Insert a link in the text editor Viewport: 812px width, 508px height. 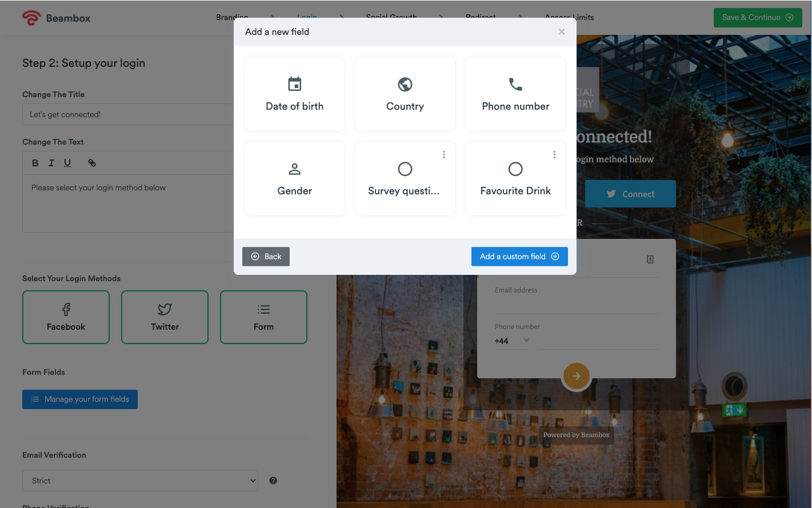tap(91, 163)
